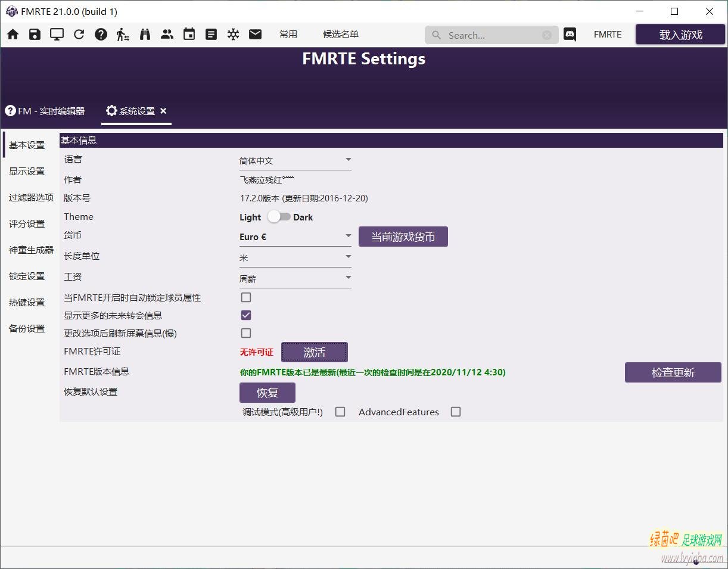
Task: Click the FMRTE app logo in title bar
Action: (x=11, y=11)
